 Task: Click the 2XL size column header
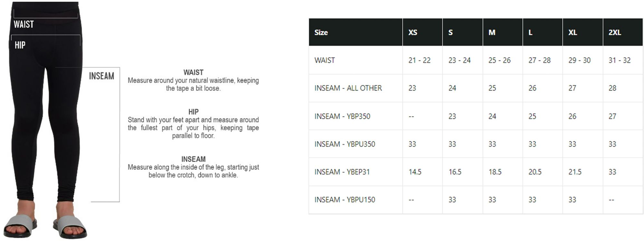(x=615, y=33)
